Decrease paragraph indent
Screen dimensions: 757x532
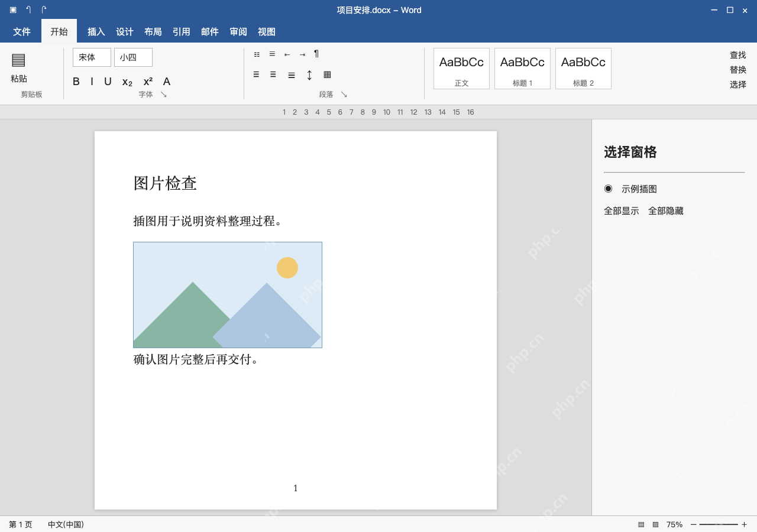coord(287,54)
